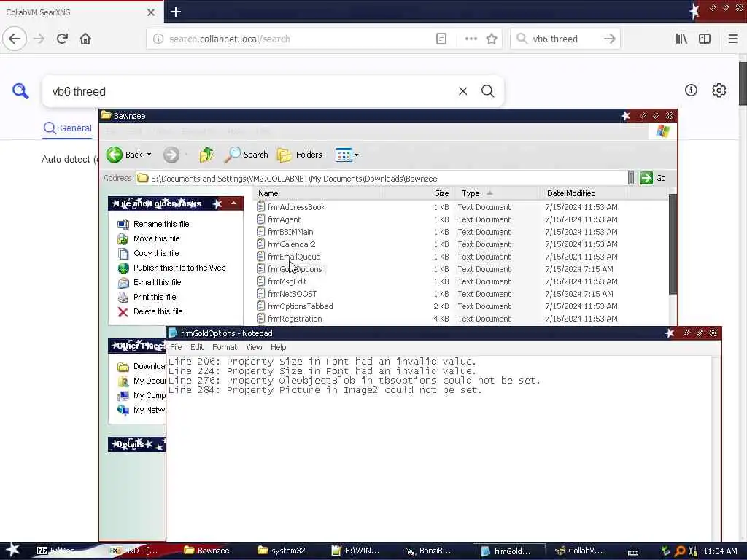Select frmBBIMMain file
This screenshot has width=747, height=560.
pyautogui.click(x=290, y=232)
